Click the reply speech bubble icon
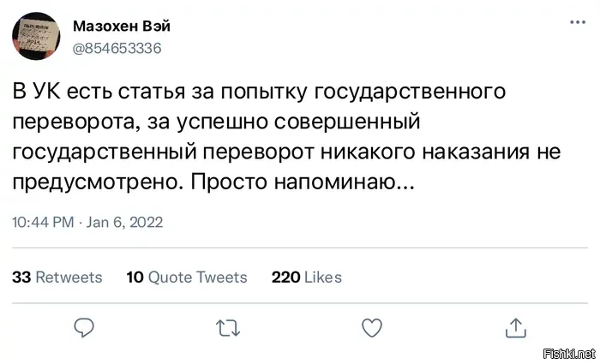This screenshot has height=364, width=600. click(x=84, y=326)
